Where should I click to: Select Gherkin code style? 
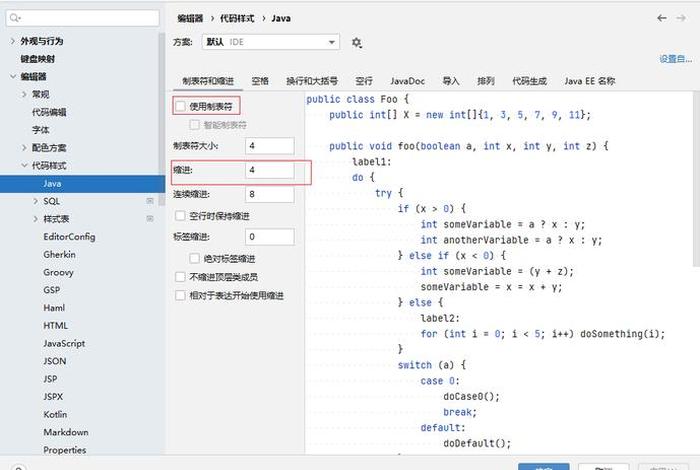click(x=59, y=254)
